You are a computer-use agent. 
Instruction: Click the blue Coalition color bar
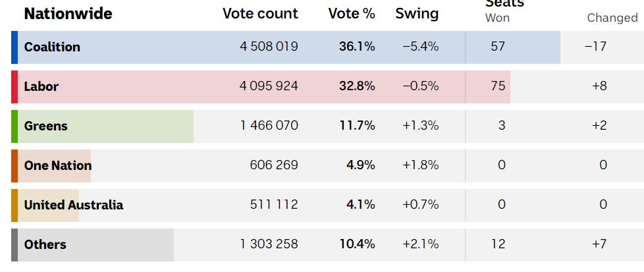point(14,47)
